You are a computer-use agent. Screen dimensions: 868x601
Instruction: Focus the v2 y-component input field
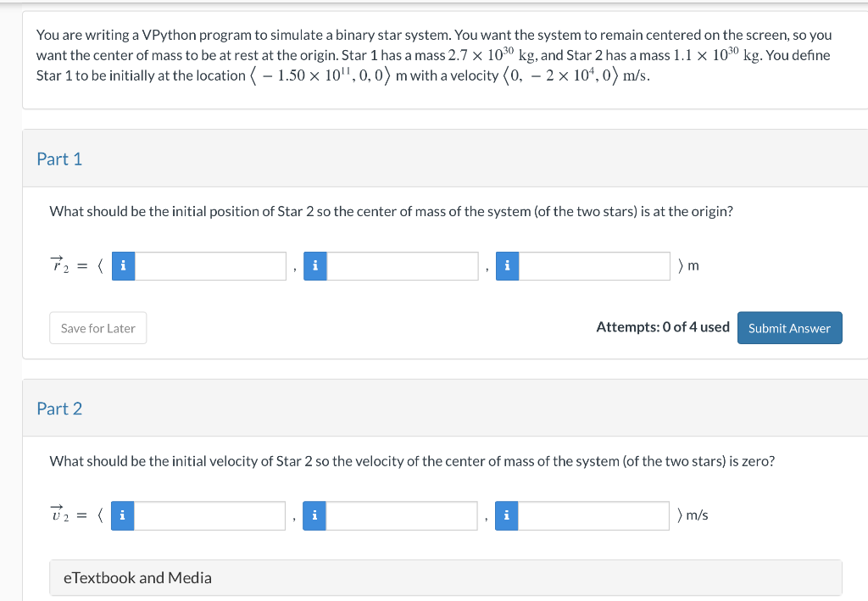tap(401, 515)
